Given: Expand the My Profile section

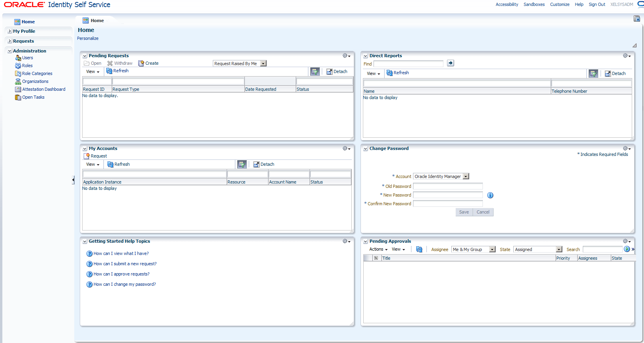Looking at the screenshot, I should tap(10, 31).
